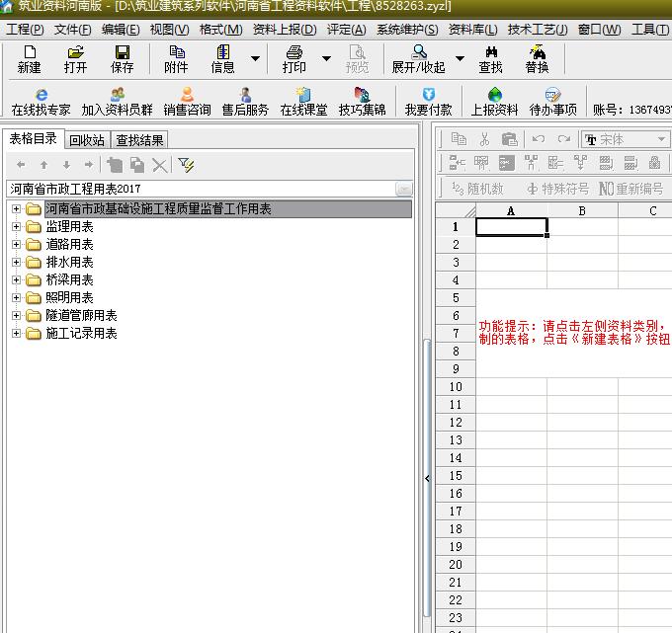Screen dimensions: 672x633
Task: Open the 附件 (Attachment) tool
Action: pos(176,53)
